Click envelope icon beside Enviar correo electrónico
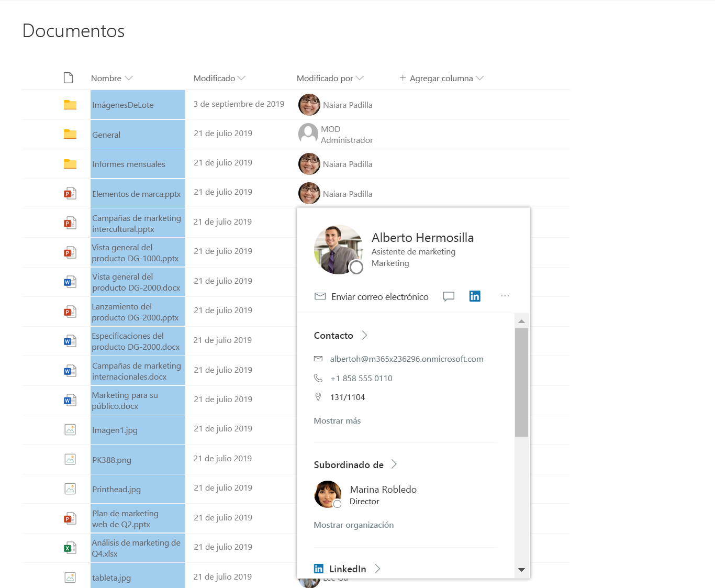The height and width of the screenshot is (588, 715). (320, 296)
